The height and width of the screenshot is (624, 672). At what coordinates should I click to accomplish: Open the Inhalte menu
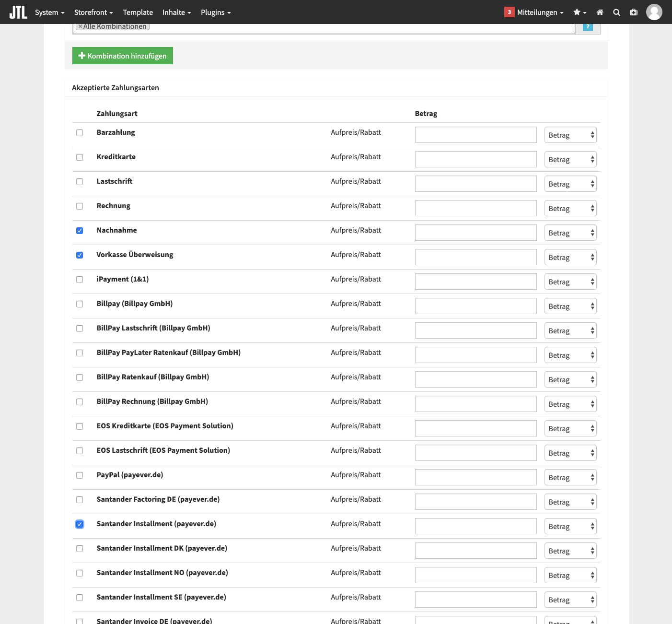point(176,12)
